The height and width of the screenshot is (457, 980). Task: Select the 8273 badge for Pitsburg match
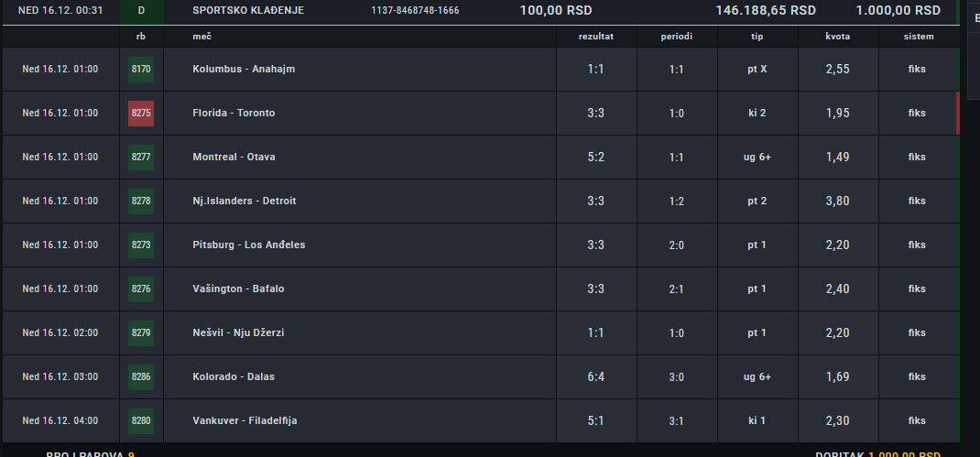click(x=141, y=245)
